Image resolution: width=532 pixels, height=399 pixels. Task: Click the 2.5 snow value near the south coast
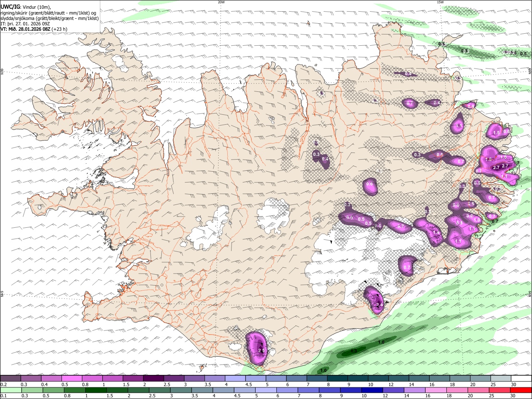261,351
